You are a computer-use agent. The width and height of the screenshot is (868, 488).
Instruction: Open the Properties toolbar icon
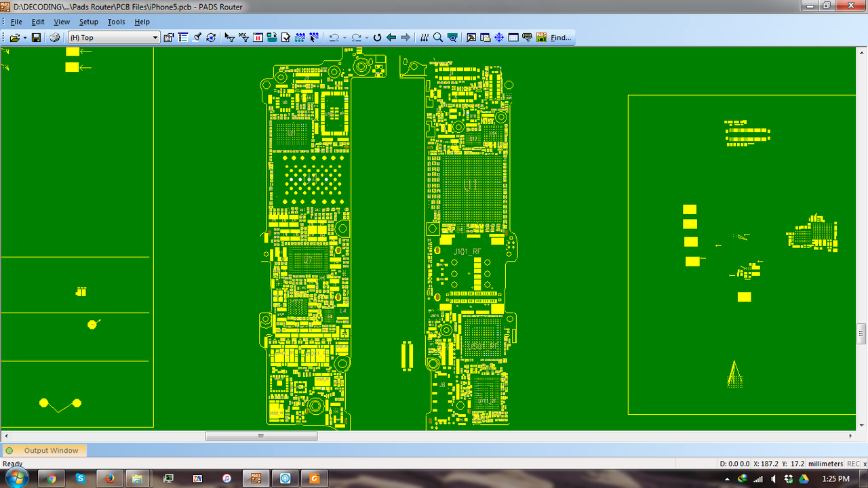coord(169,38)
